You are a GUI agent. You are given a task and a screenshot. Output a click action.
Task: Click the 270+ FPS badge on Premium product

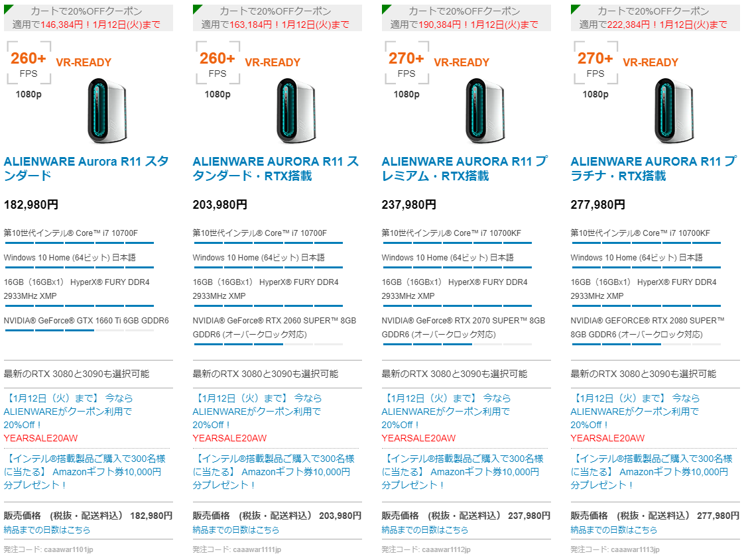406,63
